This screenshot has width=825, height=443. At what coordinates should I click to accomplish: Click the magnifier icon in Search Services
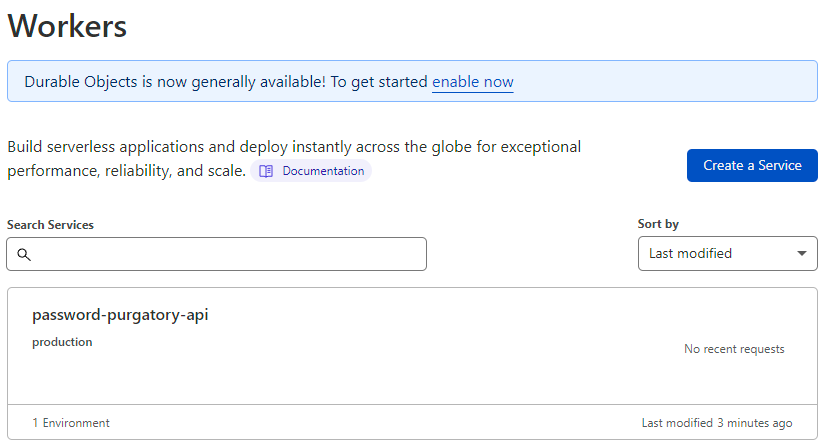click(x=24, y=255)
